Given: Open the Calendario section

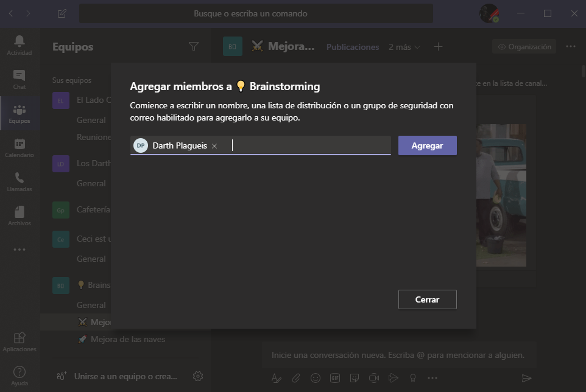Looking at the screenshot, I should 19,148.
